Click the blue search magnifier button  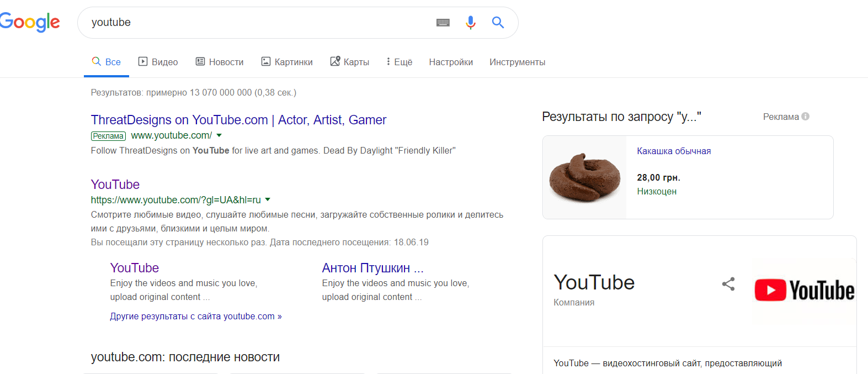(498, 23)
